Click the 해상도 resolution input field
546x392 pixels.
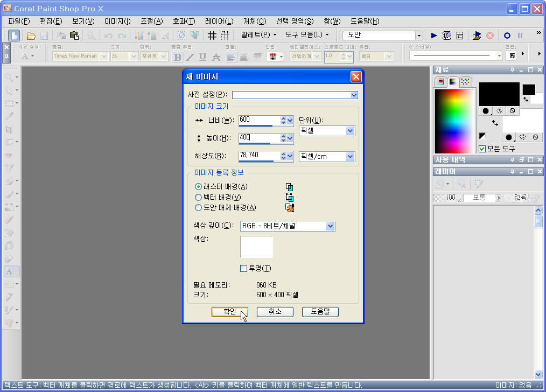coord(260,156)
